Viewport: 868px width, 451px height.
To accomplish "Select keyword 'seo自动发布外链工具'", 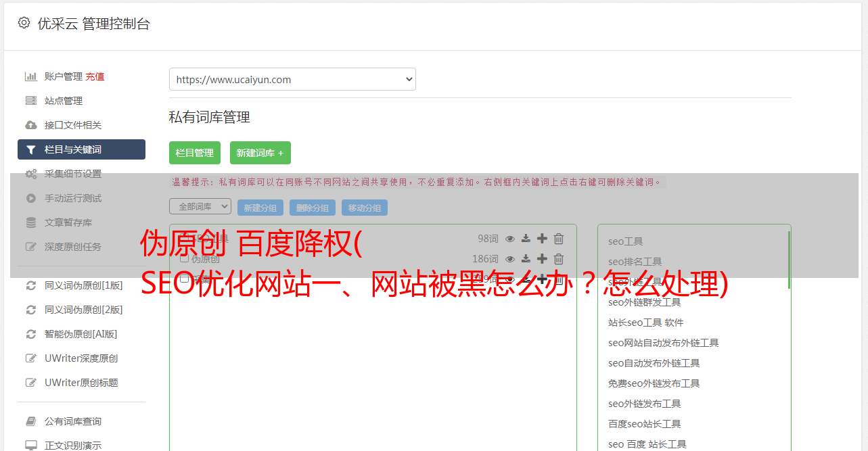I will click(x=654, y=363).
